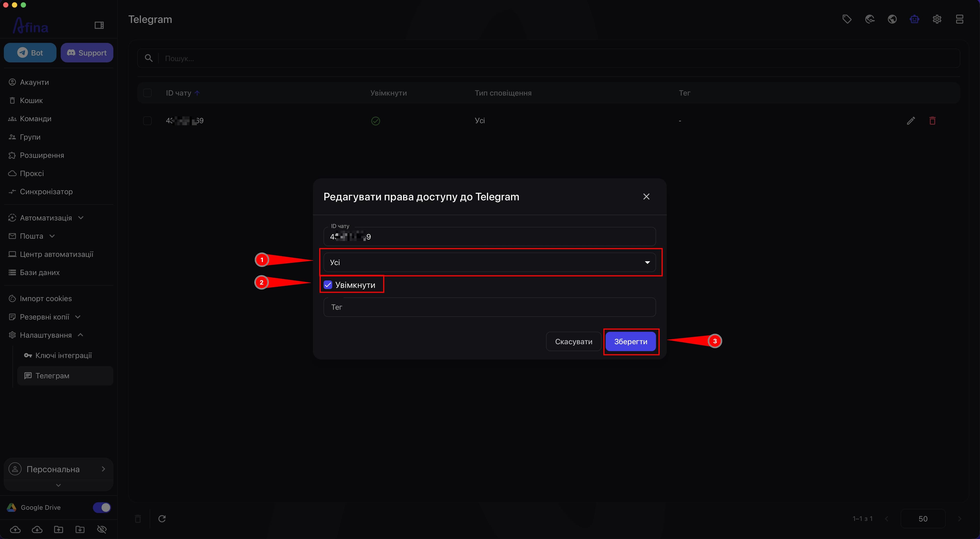Click the refresh icon at bottom
This screenshot has height=539, width=980.
click(x=162, y=518)
